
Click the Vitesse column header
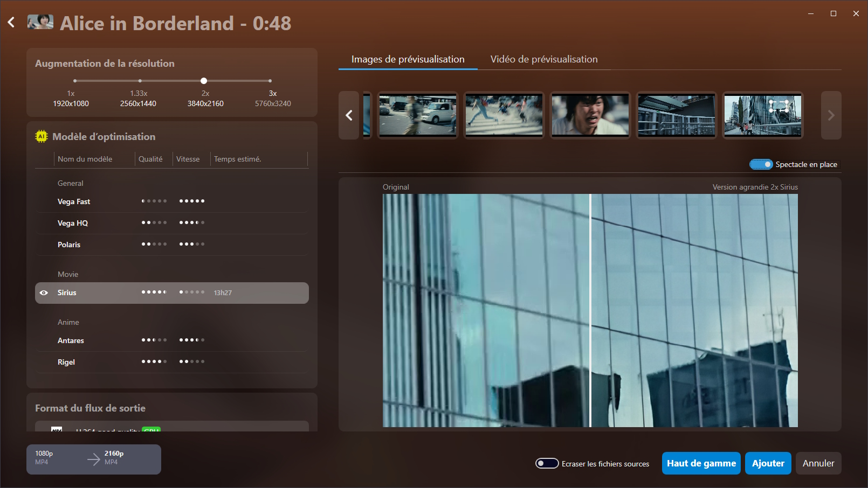(x=188, y=159)
